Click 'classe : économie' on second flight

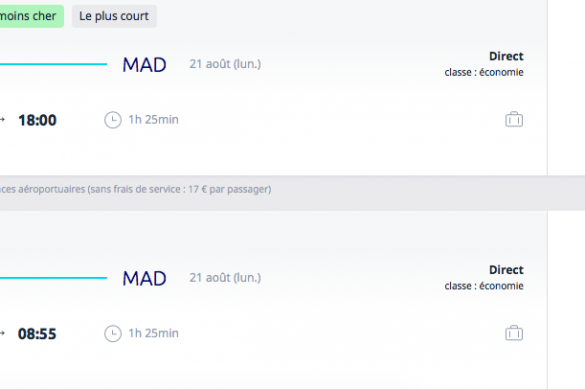point(484,286)
